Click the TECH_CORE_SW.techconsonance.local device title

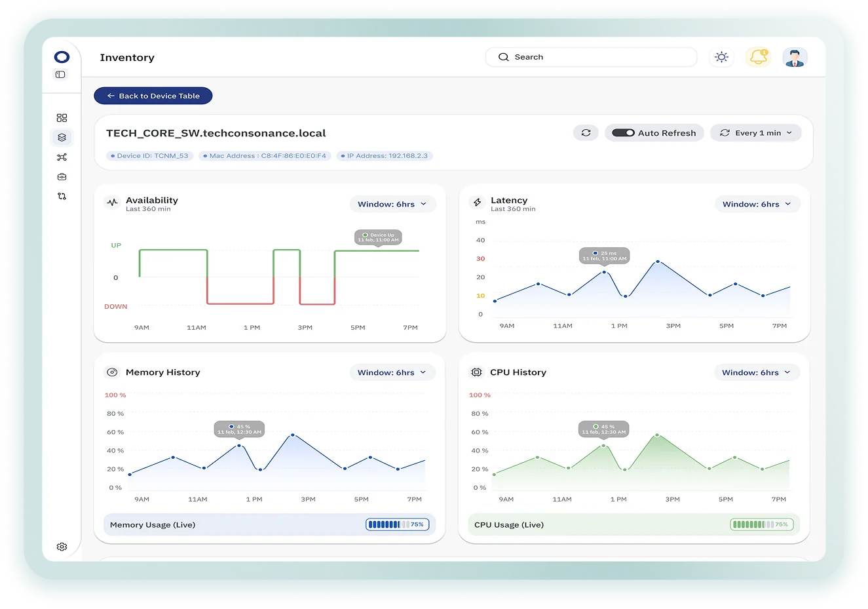[x=216, y=133]
